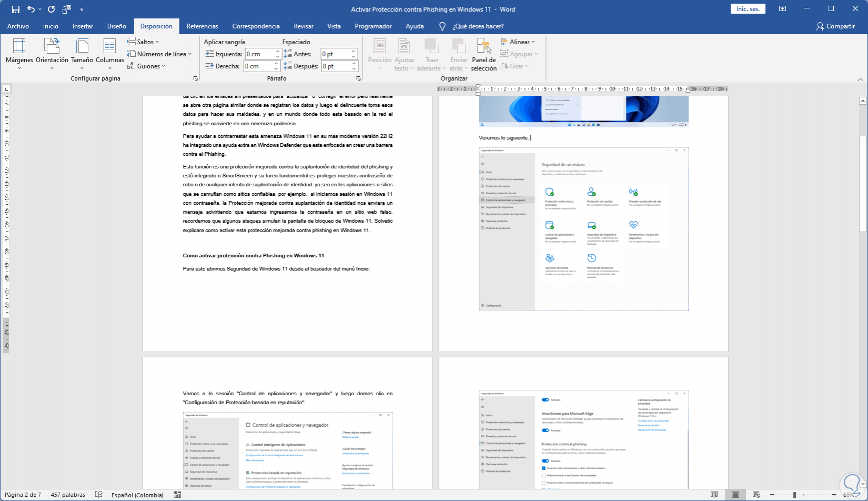Click the Traer adelante icon
Image resolution: width=868 pixels, height=501 pixels.
point(431,46)
